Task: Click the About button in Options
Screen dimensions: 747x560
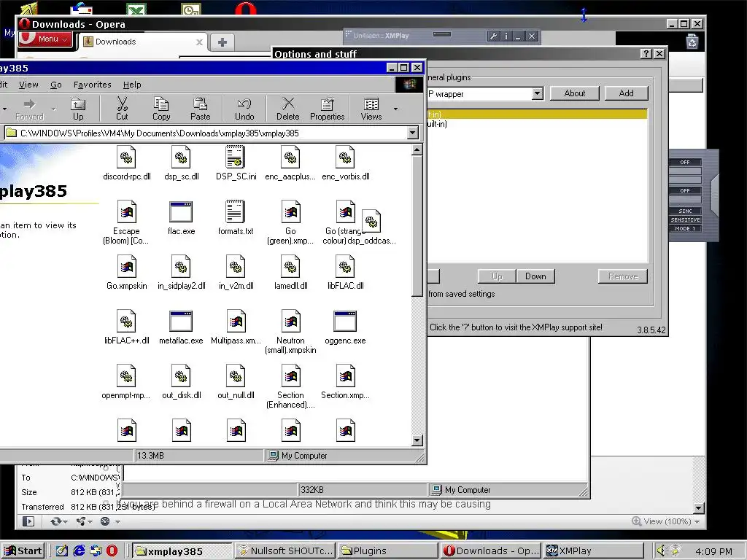Action: coord(574,93)
